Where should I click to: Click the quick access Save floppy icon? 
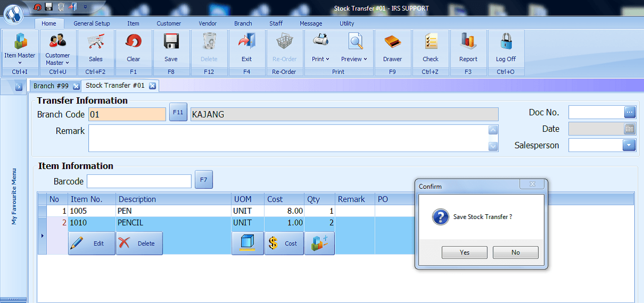[49, 7]
